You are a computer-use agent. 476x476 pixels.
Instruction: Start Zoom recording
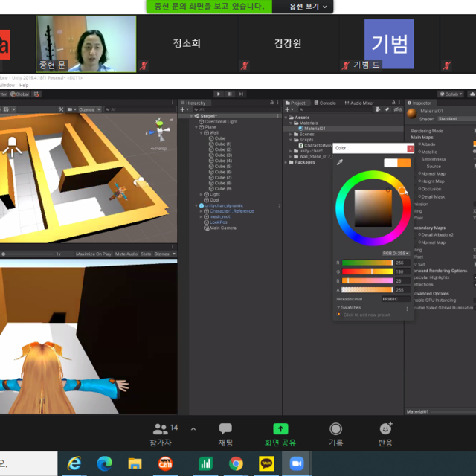tap(335, 434)
